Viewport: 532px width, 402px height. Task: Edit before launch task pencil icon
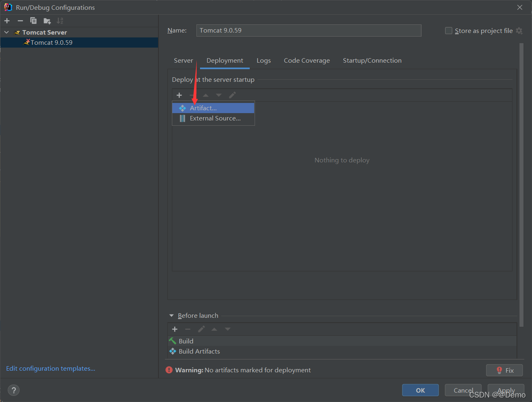[x=201, y=329]
